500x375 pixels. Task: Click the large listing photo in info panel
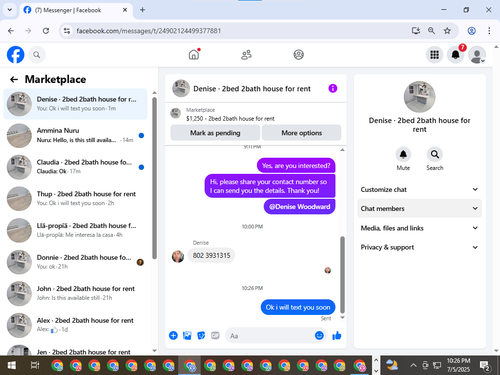[419, 97]
